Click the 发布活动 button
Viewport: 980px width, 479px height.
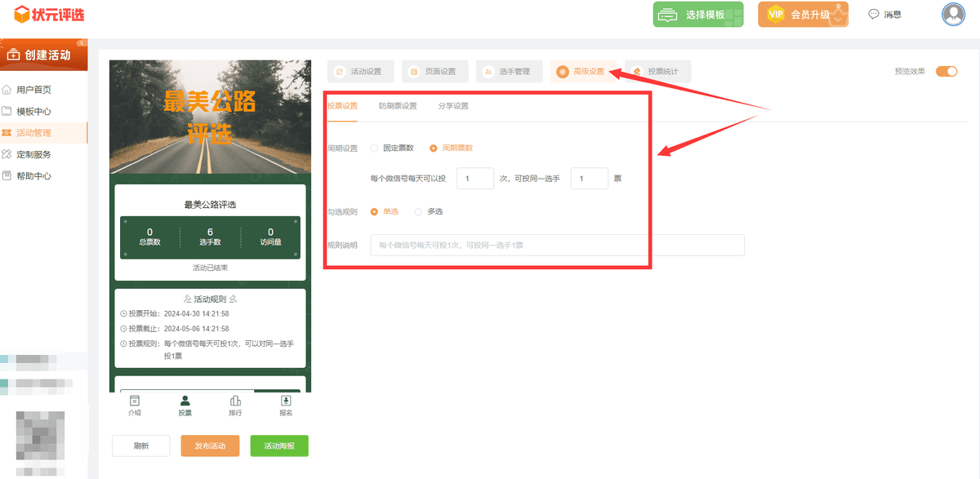click(210, 446)
